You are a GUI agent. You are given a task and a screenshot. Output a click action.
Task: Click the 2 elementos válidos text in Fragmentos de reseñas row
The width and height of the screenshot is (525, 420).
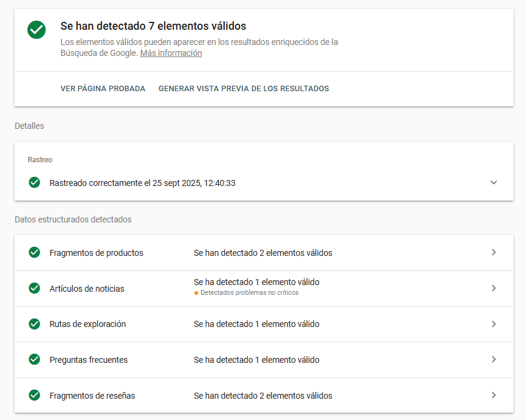[263, 396]
